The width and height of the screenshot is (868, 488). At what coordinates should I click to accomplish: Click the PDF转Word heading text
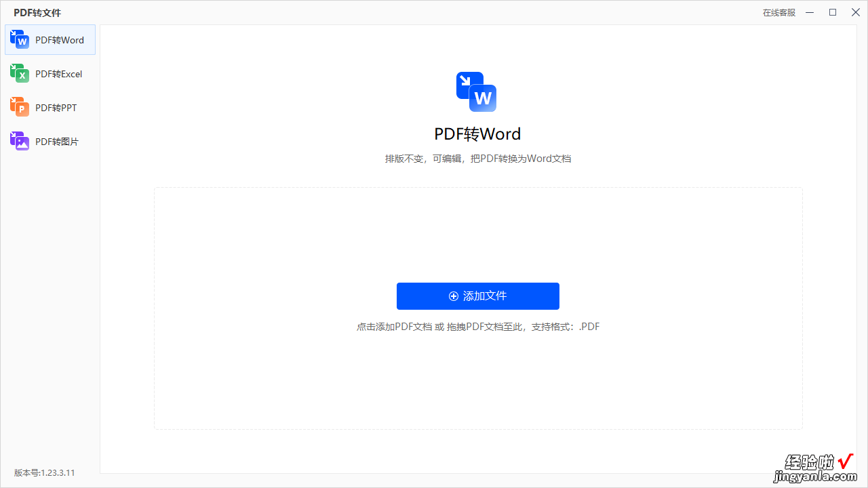tap(478, 134)
